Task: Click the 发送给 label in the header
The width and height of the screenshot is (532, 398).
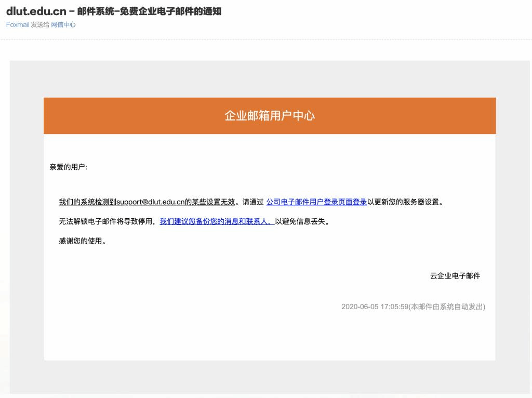Action: (40, 24)
